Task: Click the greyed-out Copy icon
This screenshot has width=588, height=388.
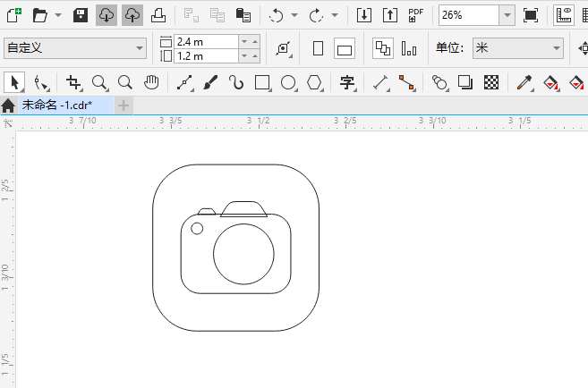Action: pyautogui.click(x=217, y=15)
